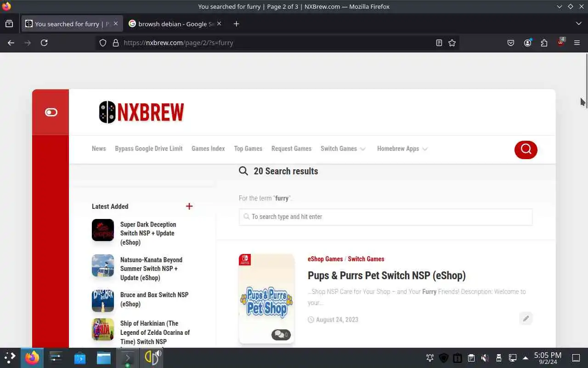588x368 pixels.
Task: Close the 'You searched for furry' tab
Action: [x=116, y=23]
